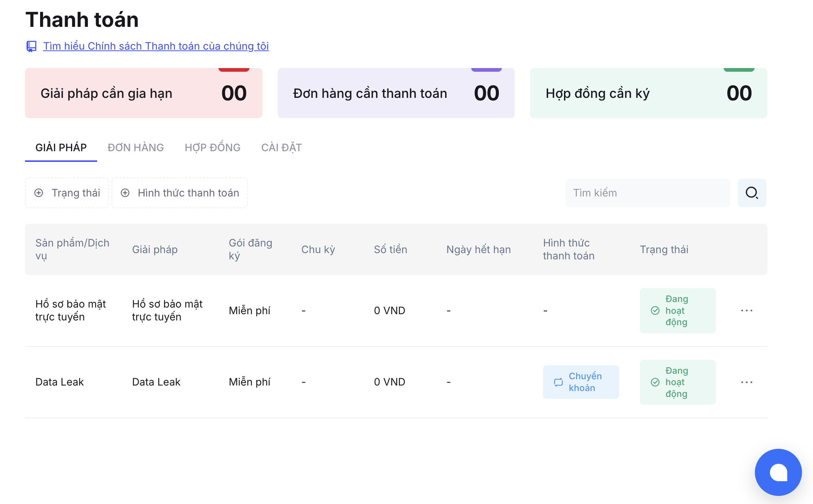813x504 pixels.
Task: Switch to the ĐƠN HÀNG tab
Action: (x=135, y=148)
